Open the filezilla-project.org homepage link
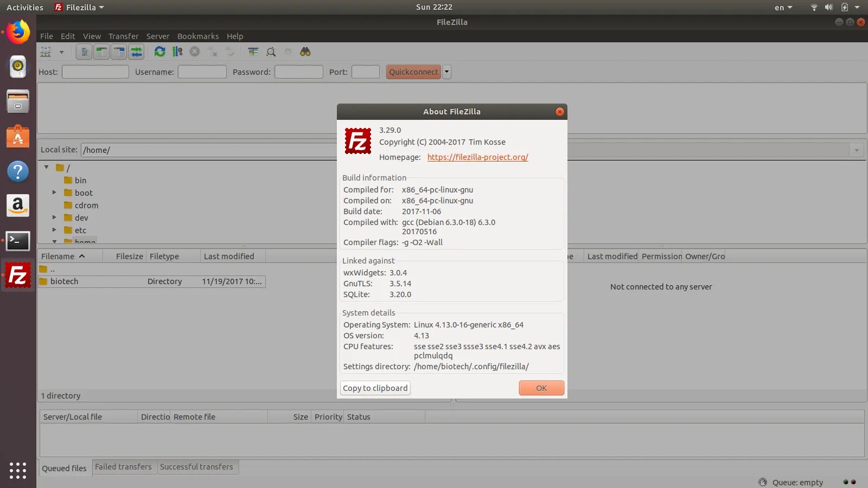The height and width of the screenshot is (488, 868). tap(477, 157)
